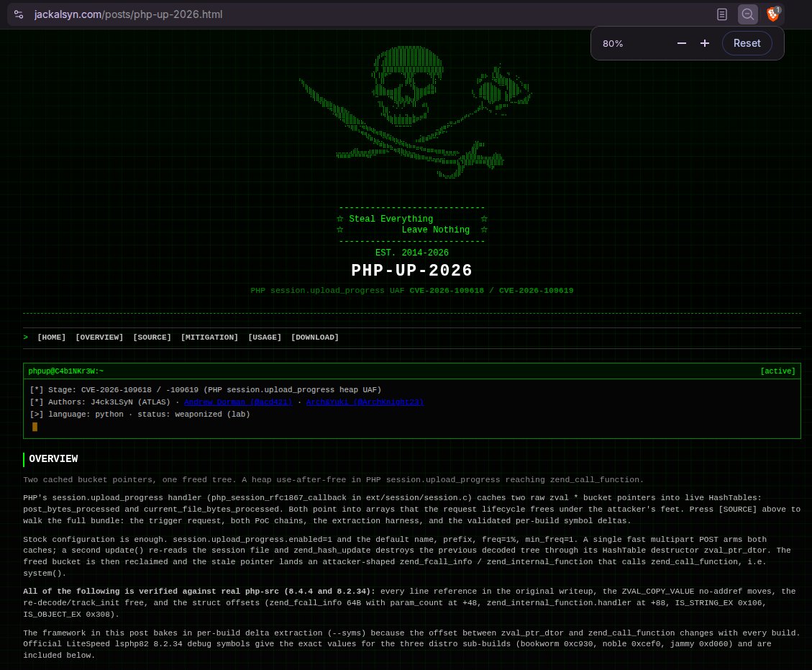Open the [OVERVIEW] navigation item
The image size is (812, 670).
point(99,338)
